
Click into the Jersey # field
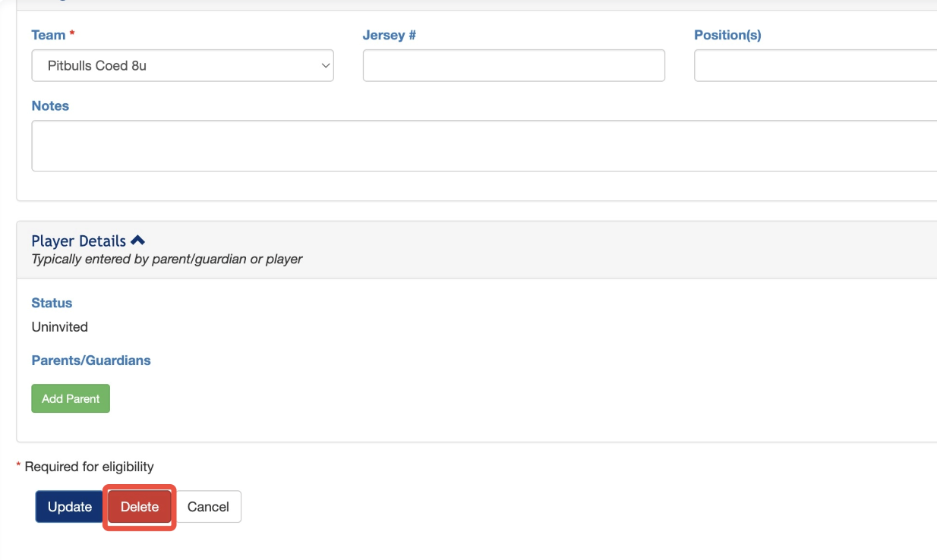513,66
